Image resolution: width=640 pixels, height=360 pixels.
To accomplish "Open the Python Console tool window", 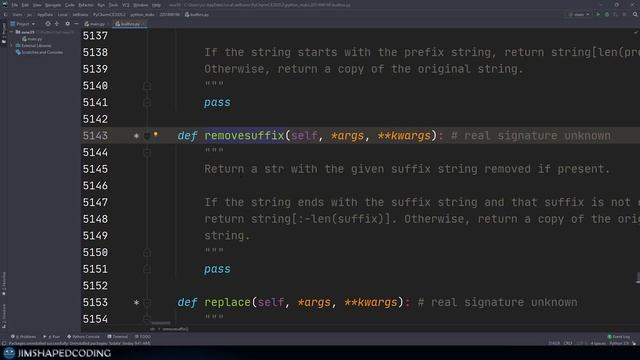I will tap(84, 337).
